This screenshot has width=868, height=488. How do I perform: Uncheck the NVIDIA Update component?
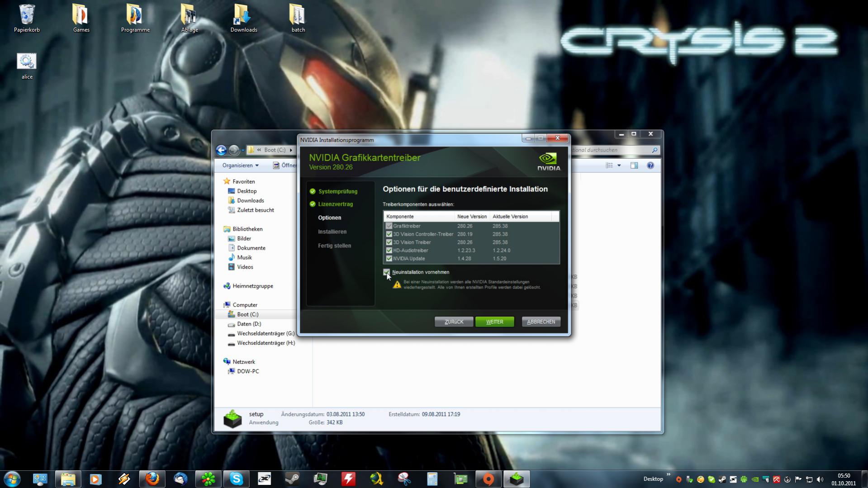[x=389, y=259]
